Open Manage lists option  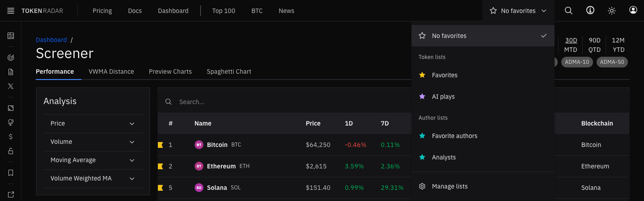(x=483, y=186)
